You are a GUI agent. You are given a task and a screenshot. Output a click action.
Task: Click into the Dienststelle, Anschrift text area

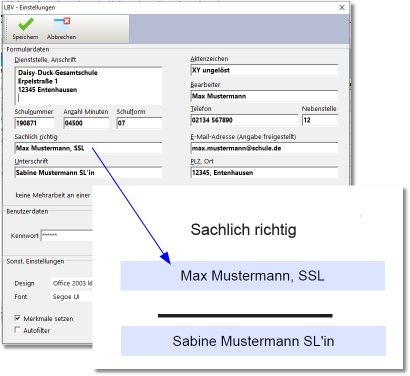pos(88,86)
